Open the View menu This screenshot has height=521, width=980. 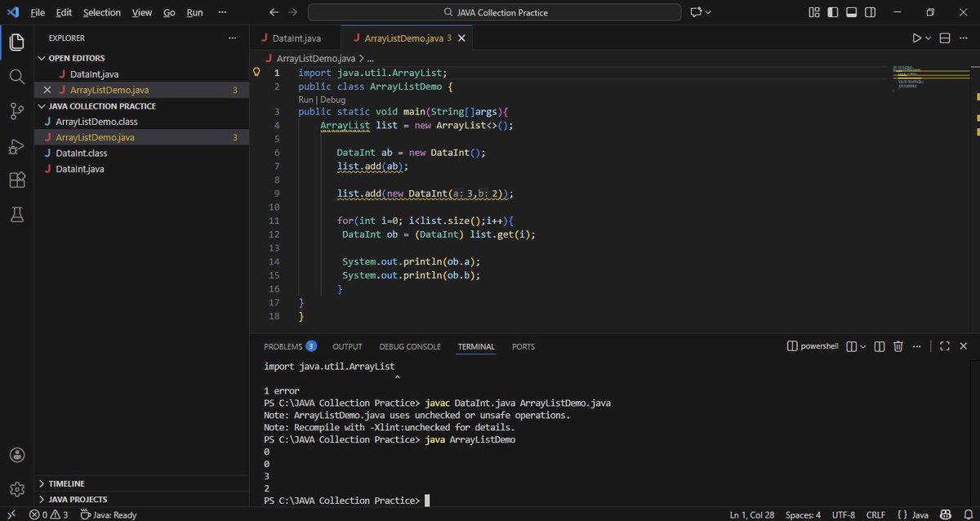[x=142, y=12]
